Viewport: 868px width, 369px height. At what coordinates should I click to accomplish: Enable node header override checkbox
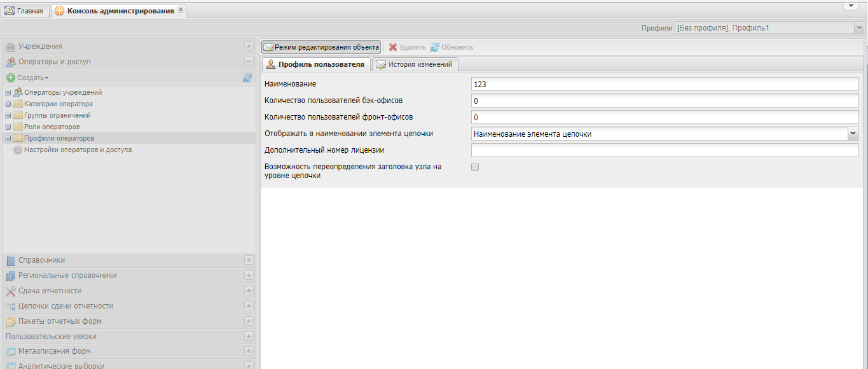tap(474, 167)
